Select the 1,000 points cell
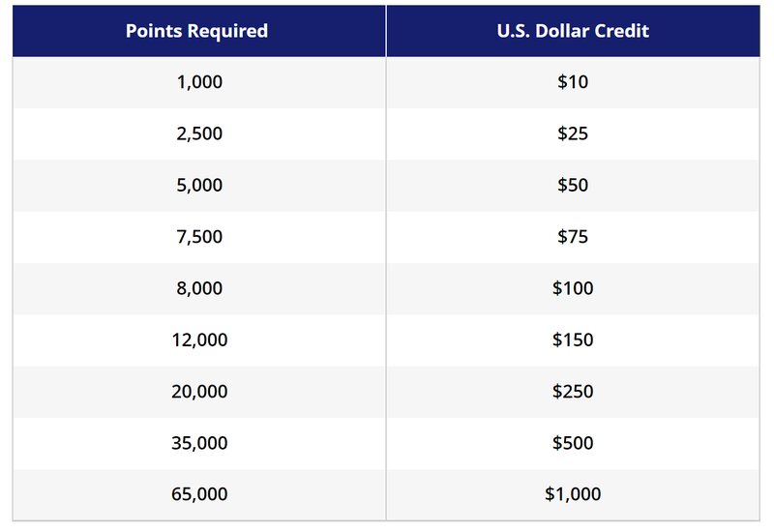This screenshot has height=532, width=774. 199,82
